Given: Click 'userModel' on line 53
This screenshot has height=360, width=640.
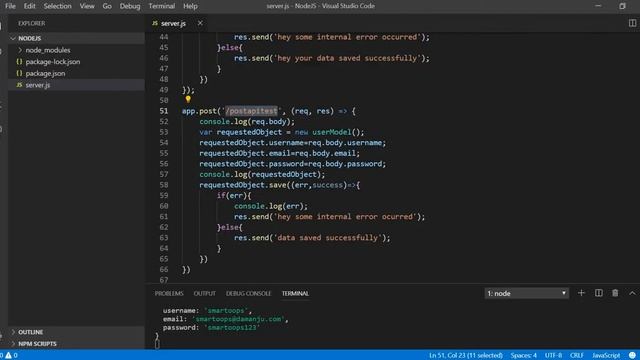Looking at the screenshot, I should click(x=331, y=132).
